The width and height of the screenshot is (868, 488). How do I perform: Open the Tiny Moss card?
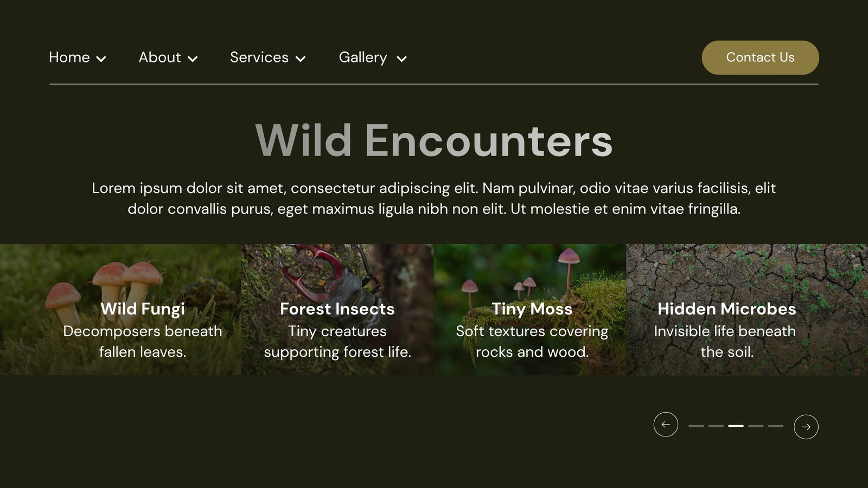[x=530, y=310]
